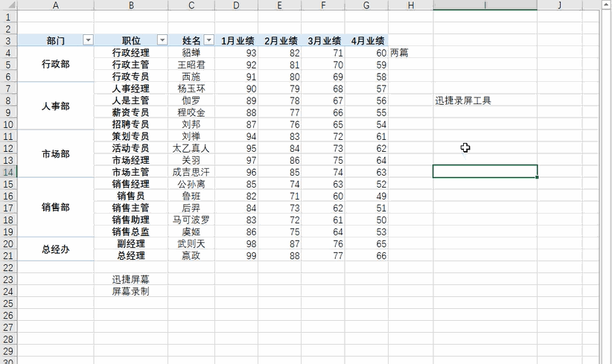Screen dimensions: 612x364
Task: Select column H header
Action: 410,5
